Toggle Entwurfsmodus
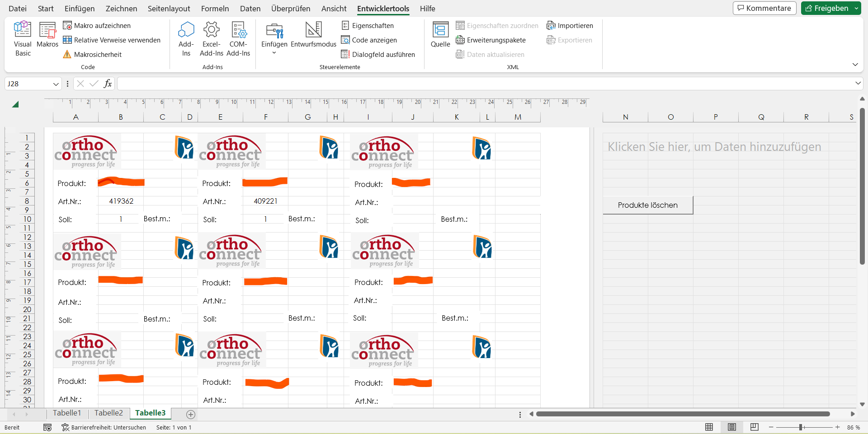 [x=313, y=35]
